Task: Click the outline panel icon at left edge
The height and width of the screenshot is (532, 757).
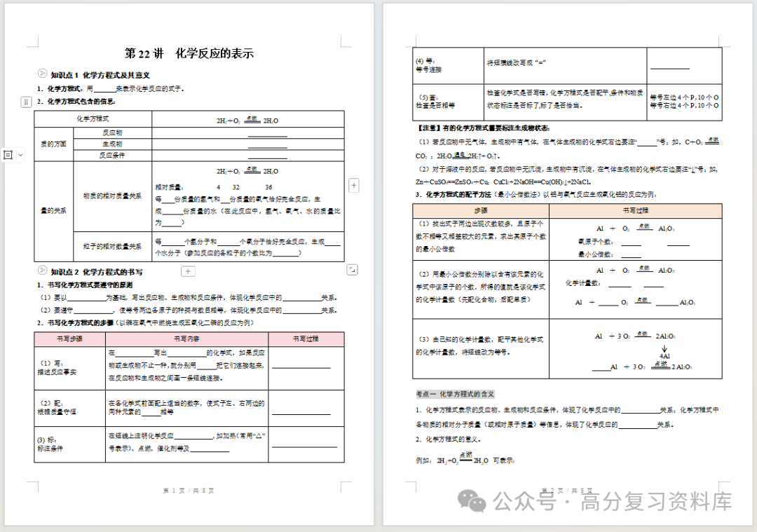Action: click(8, 155)
